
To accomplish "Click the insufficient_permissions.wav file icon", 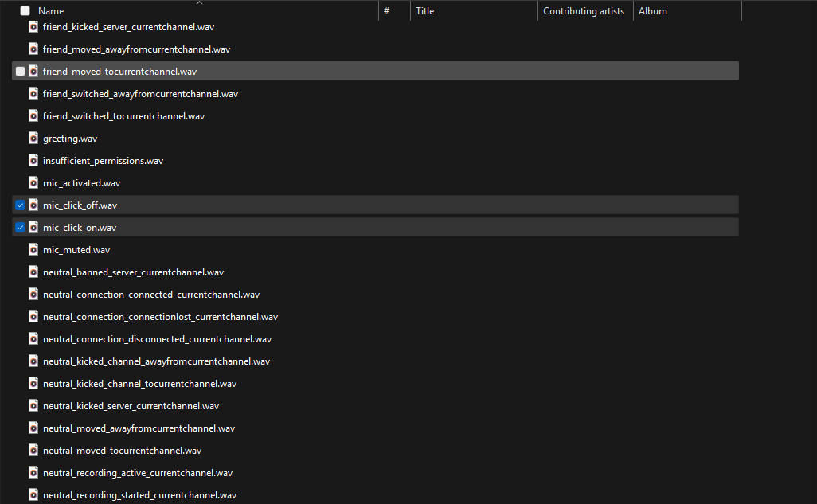I will click(33, 161).
